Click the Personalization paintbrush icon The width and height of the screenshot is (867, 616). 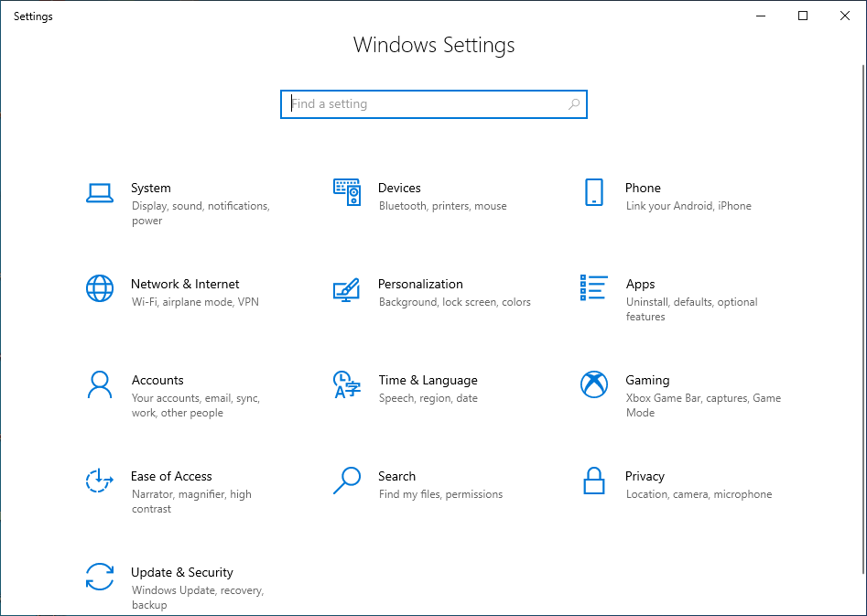pyautogui.click(x=347, y=289)
